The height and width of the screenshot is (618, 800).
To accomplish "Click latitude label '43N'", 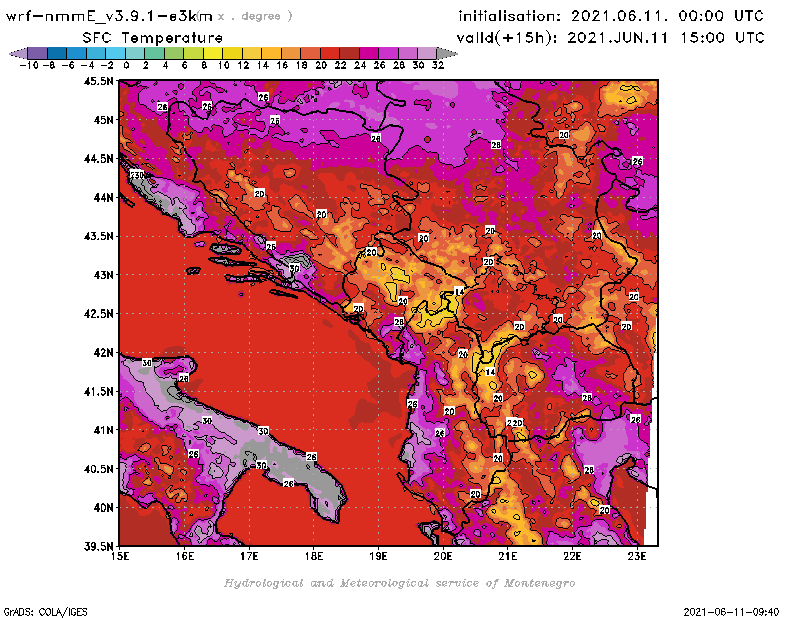I will (x=104, y=275).
